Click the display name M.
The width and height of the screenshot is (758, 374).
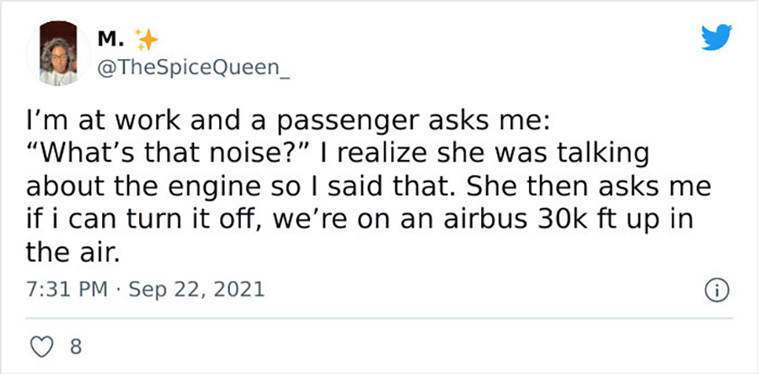pos(110,40)
